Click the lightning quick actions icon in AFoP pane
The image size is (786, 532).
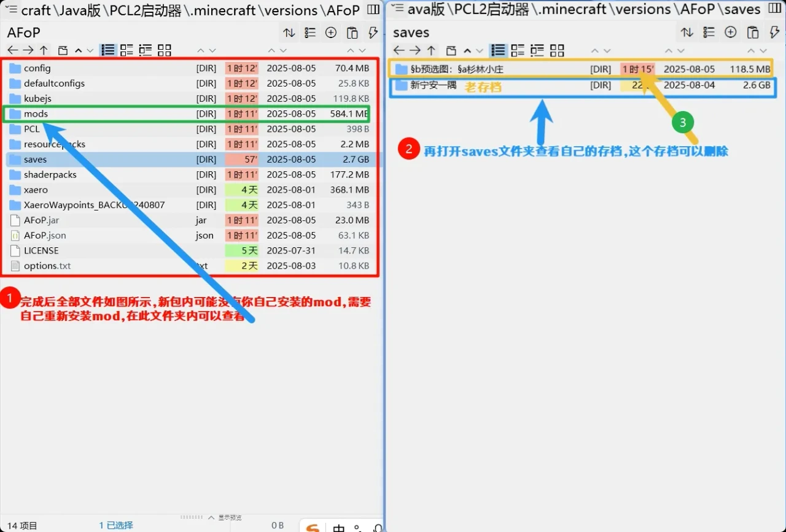tap(372, 33)
